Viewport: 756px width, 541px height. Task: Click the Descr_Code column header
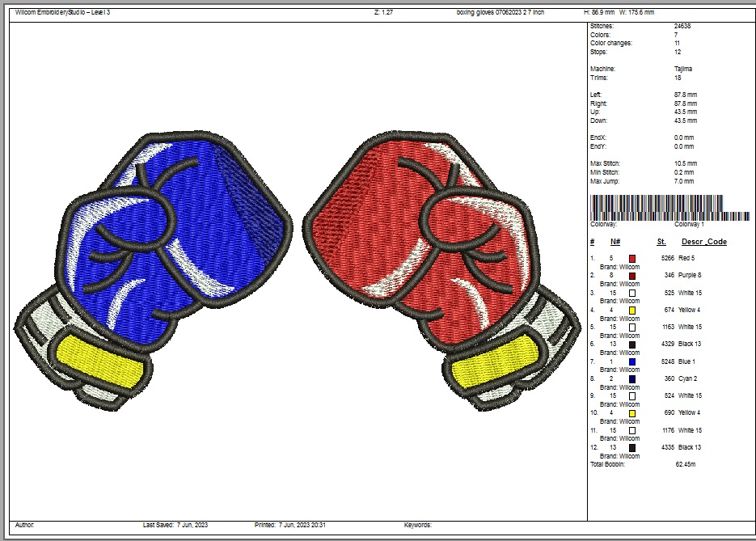coord(703,242)
